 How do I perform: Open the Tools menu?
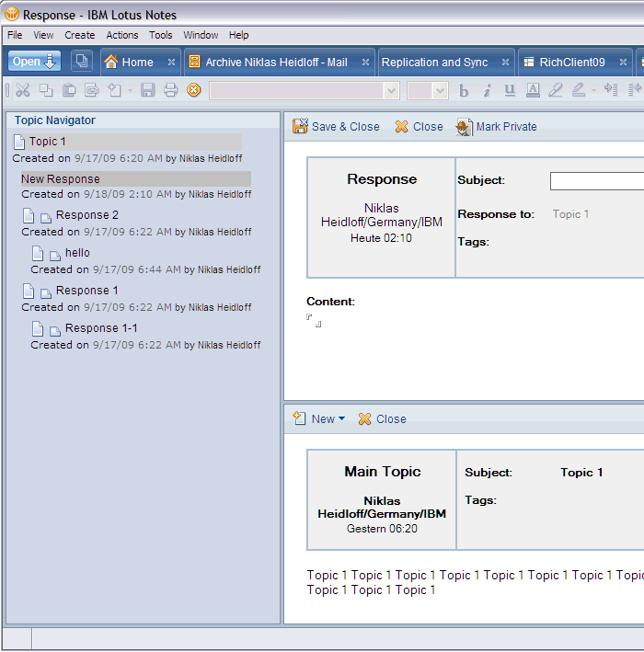coord(161,35)
